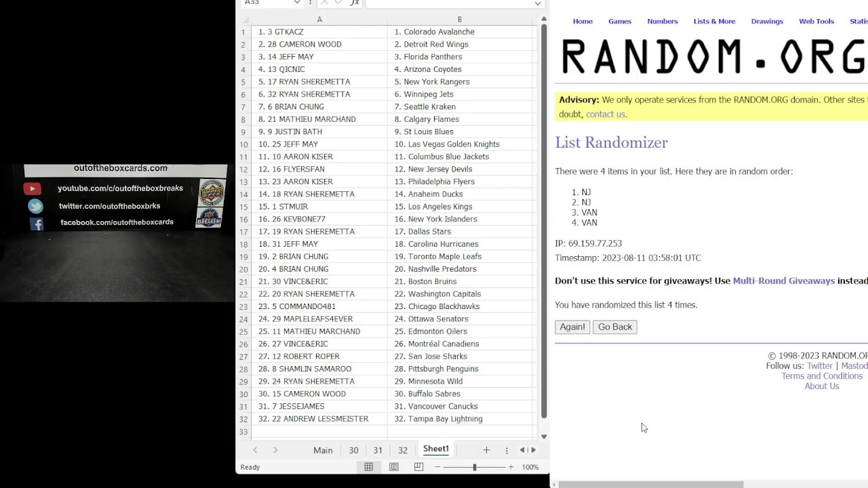Screen dimensions: 868x488
Task: Click the select-all corner of the grid
Action: coord(243,20)
